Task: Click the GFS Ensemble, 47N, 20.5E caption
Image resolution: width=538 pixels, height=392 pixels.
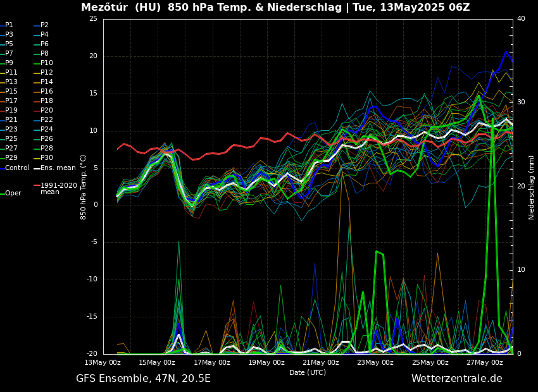Action: [143, 379]
